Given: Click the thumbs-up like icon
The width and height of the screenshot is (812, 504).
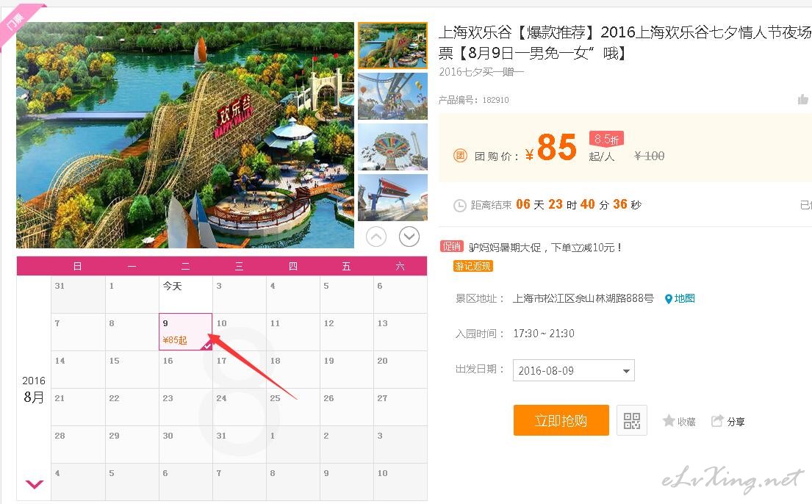Looking at the screenshot, I should [x=802, y=99].
